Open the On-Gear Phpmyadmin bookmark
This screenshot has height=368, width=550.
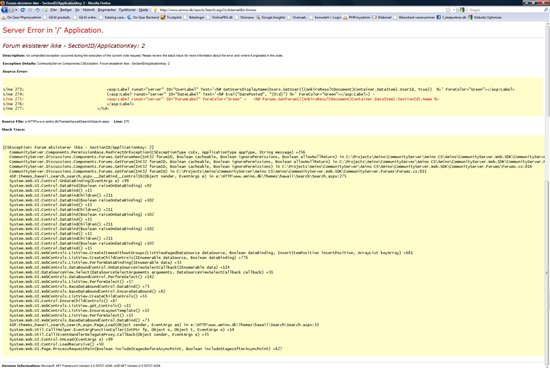21,17
